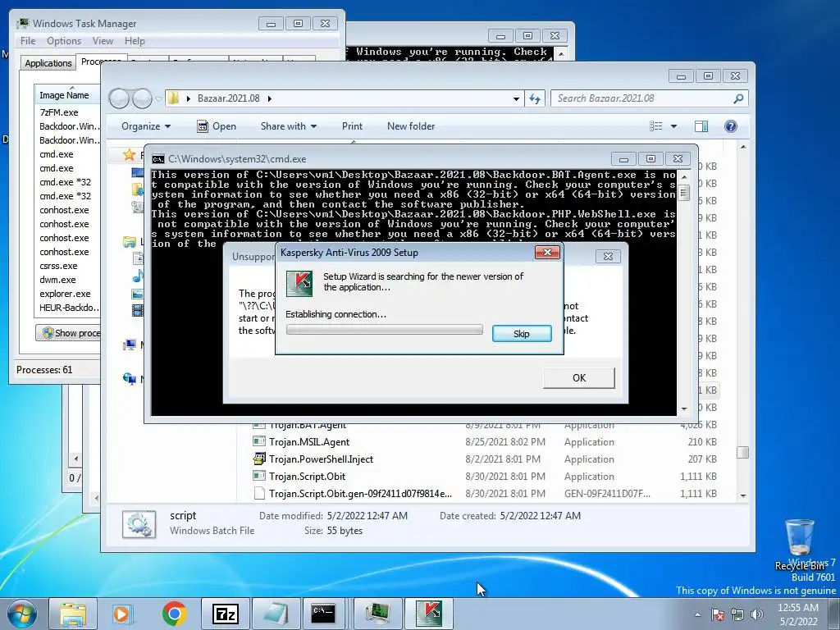Click Skip in Kaspersky Setup dialog
The image size is (840, 630).
pos(521,333)
